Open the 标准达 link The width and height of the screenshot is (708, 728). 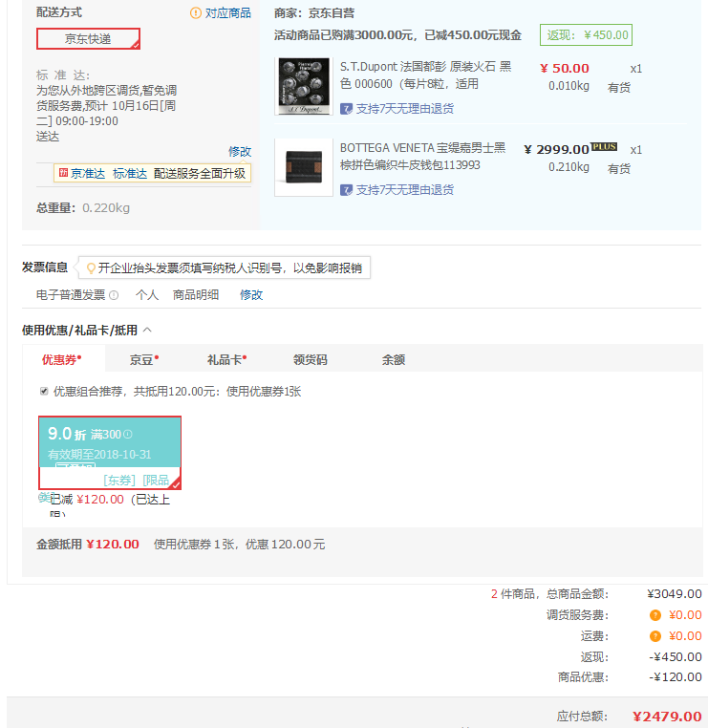130,174
